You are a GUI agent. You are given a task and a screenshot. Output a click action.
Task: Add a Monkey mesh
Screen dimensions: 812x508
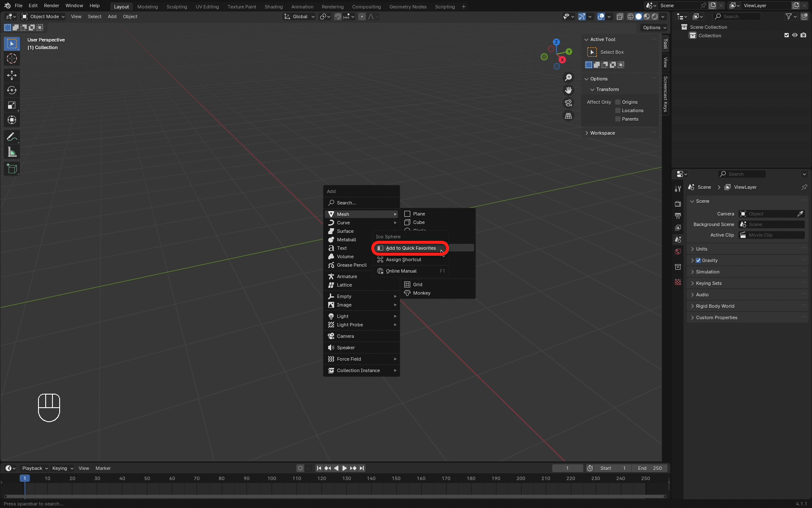pyautogui.click(x=438, y=293)
